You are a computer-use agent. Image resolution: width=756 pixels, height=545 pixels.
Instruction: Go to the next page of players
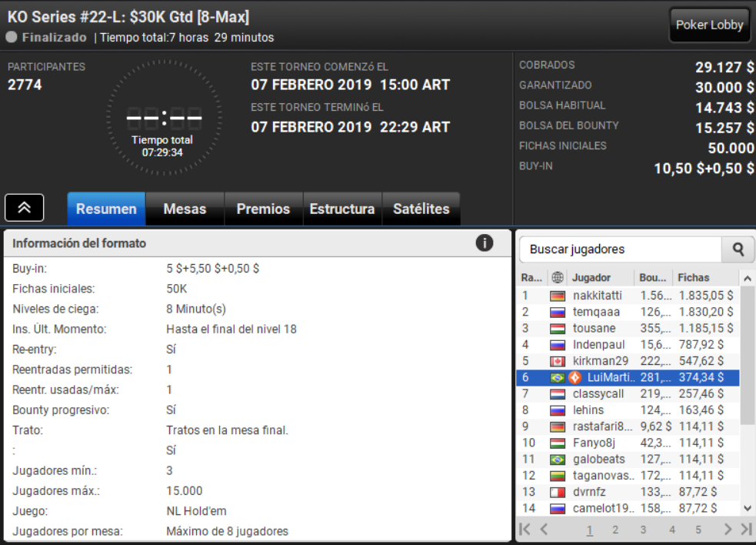728,529
